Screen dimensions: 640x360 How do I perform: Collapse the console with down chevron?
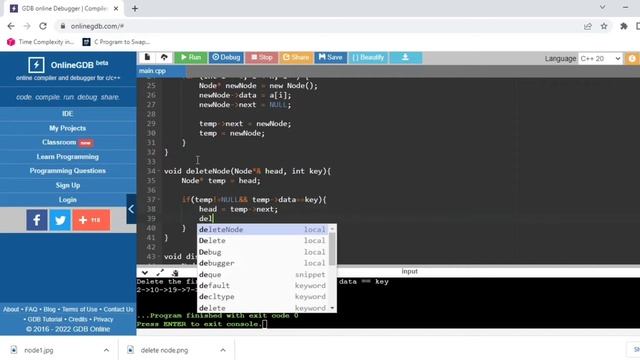click(145, 273)
